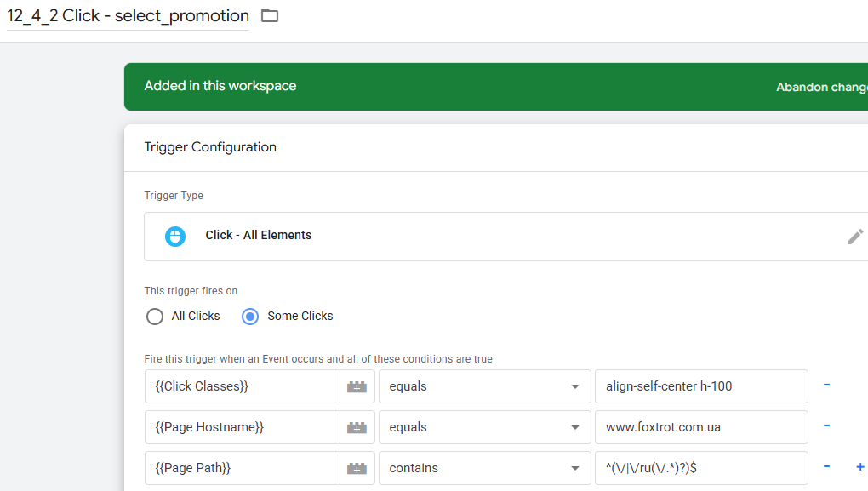
Task: Open operator dropdown for Page Hostname row
Action: pos(484,427)
